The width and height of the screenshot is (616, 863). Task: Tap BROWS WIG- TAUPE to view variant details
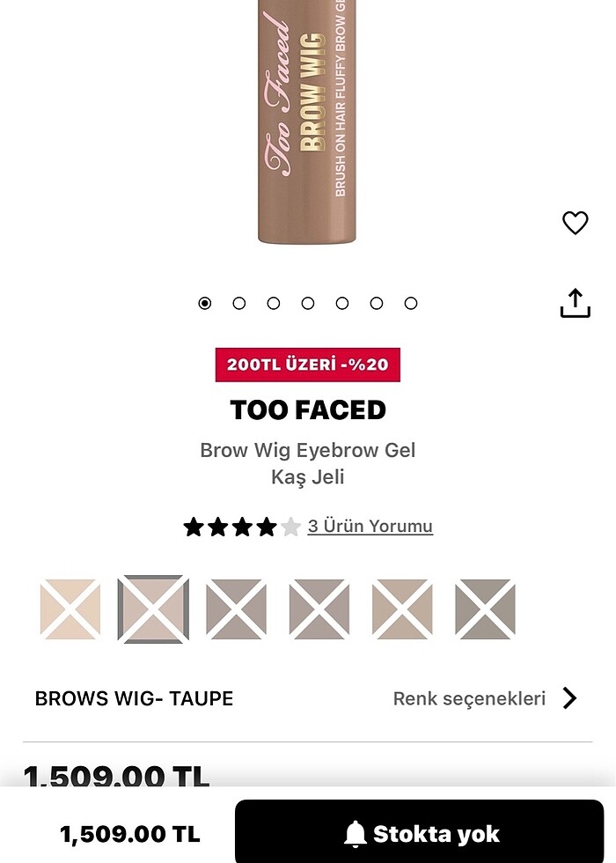tap(134, 698)
